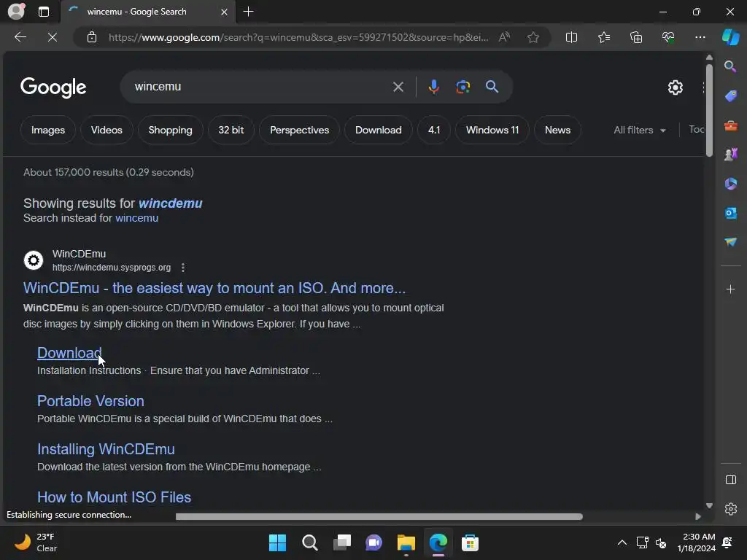Open the WinCDEmu site favicon

[34, 260]
